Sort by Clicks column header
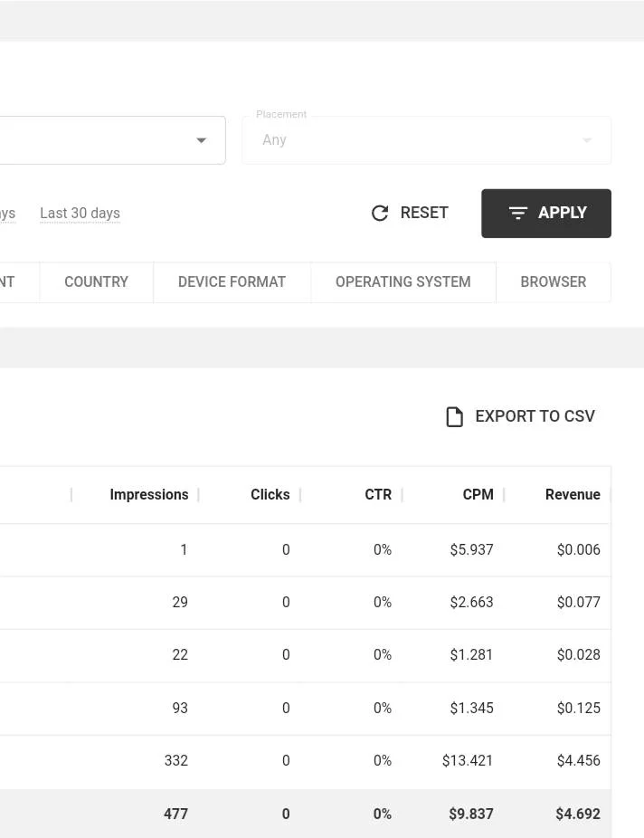This screenshot has width=644, height=838. [x=270, y=495]
